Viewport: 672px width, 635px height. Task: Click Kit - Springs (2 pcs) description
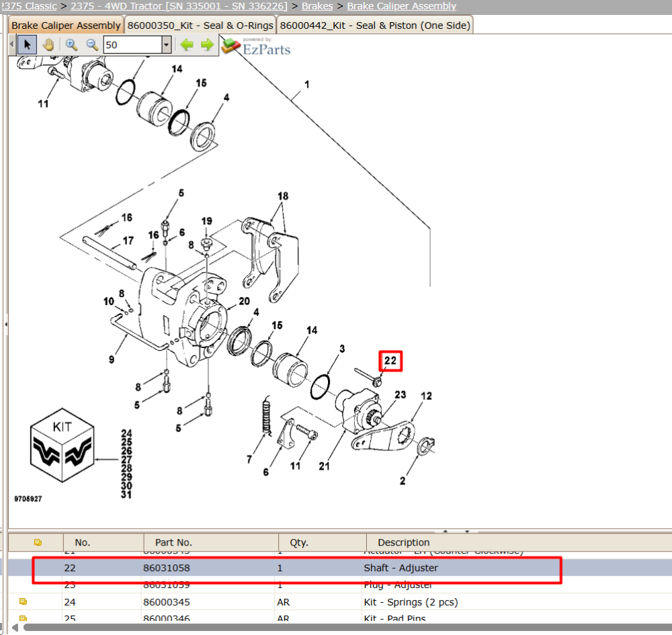(411, 602)
